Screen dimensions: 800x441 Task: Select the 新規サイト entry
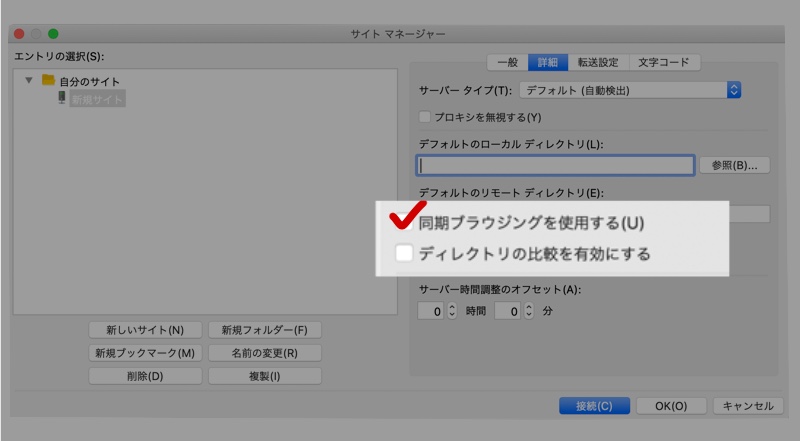tap(97, 99)
